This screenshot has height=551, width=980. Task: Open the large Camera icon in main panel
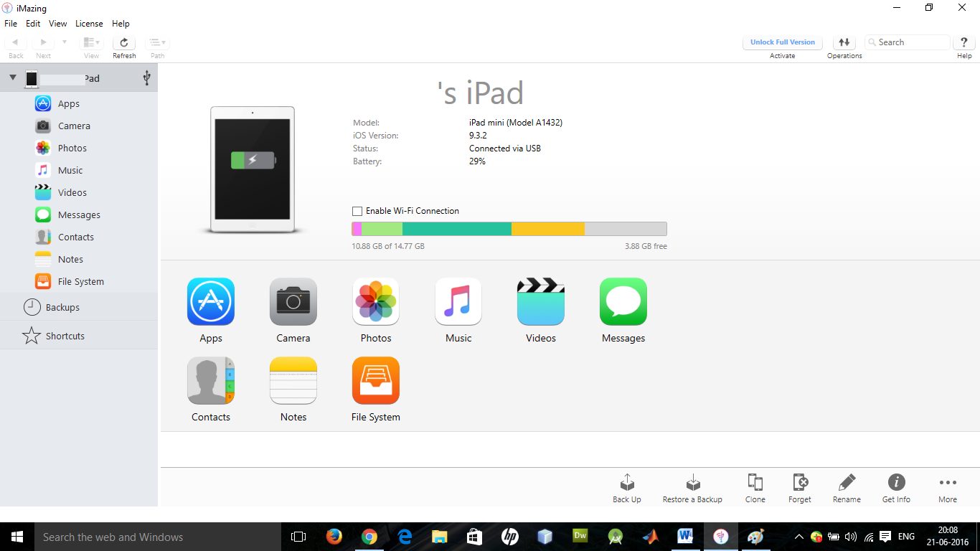pyautogui.click(x=293, y=302)
